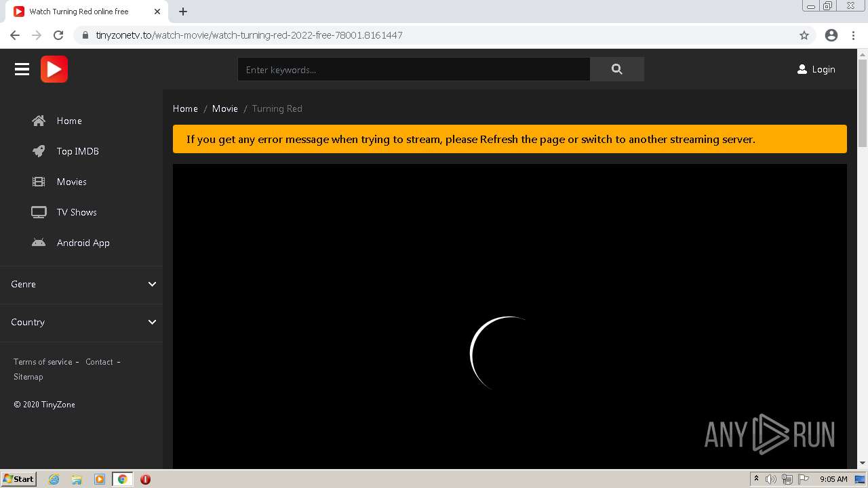Click Chrome icon in taskbar
Viewport: 868px width, 488px height.
click(123, 479)
